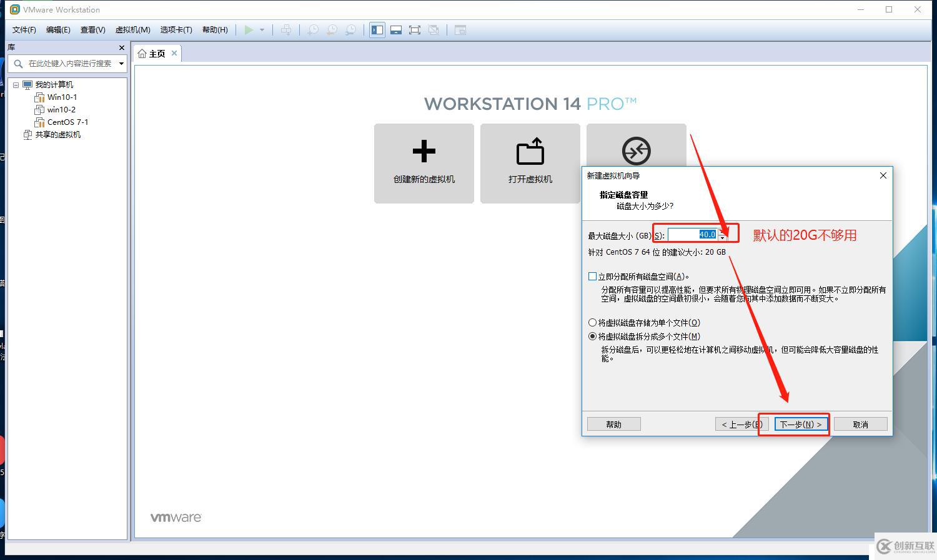Open the 帮助(H) menu

215,30
